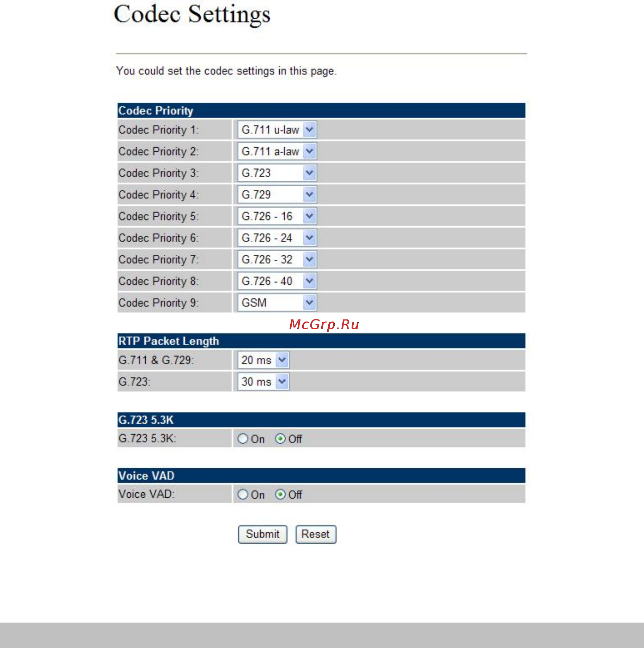Click the codec settings description text
Image resolution: width=644 pixels, height=648 pixels.
(x=226, y=71)
